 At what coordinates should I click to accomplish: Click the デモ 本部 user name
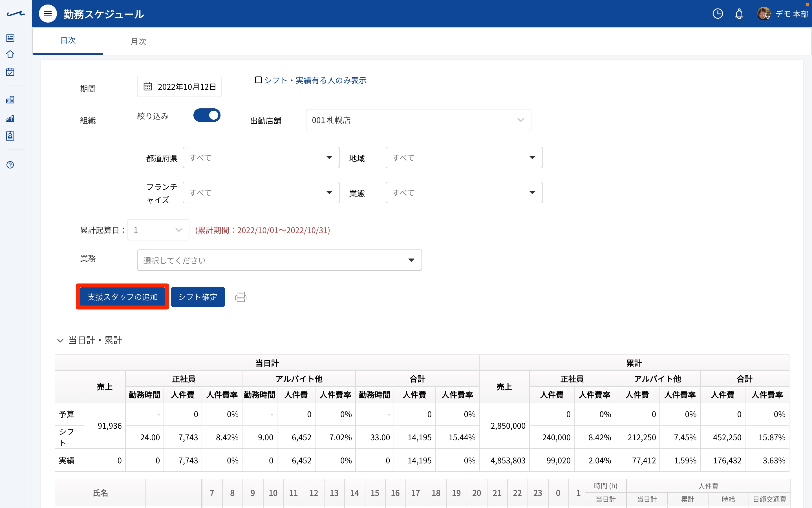(791, 14)
